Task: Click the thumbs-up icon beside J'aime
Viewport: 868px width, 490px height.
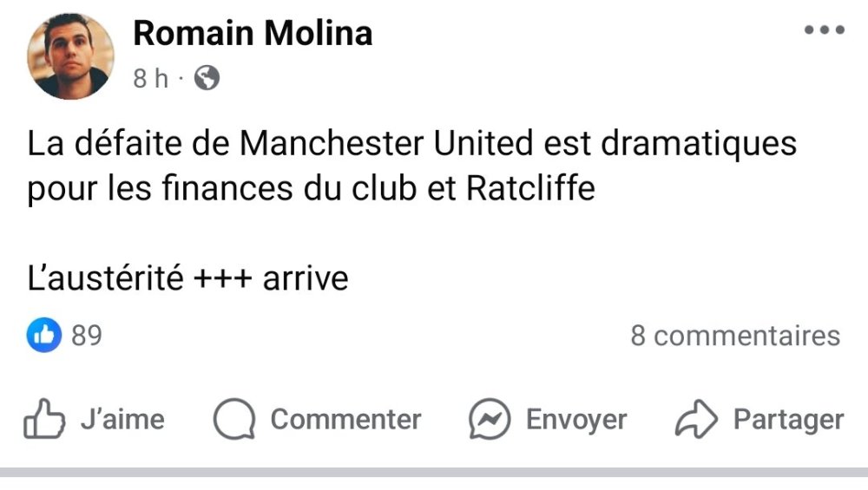Action: tap(45, 421)
